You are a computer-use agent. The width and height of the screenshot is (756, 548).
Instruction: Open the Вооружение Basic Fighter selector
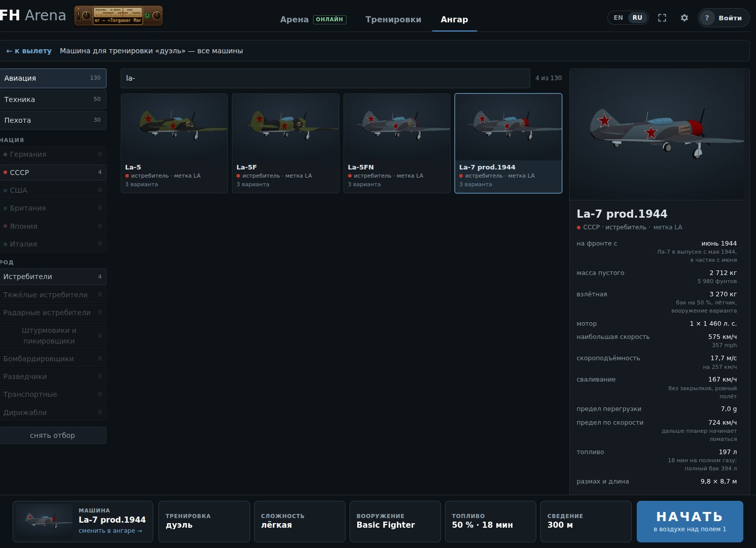click(x=395, y=522)
